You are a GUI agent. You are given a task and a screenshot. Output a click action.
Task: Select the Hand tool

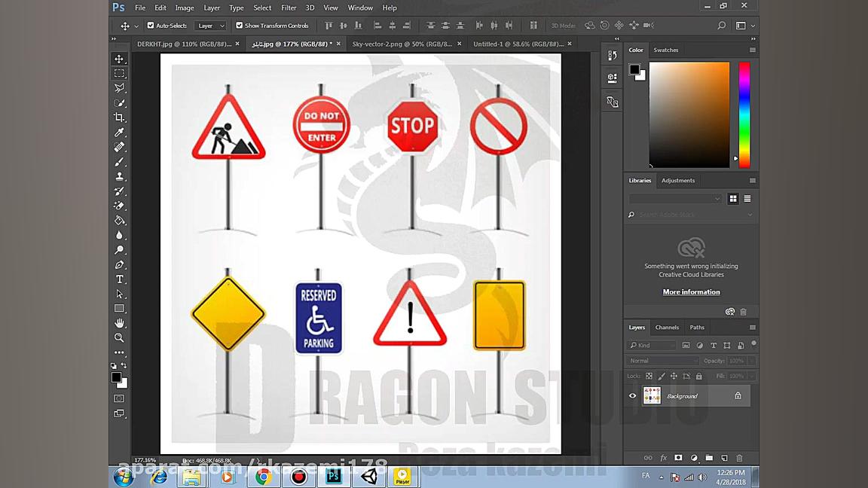point(119,323)
